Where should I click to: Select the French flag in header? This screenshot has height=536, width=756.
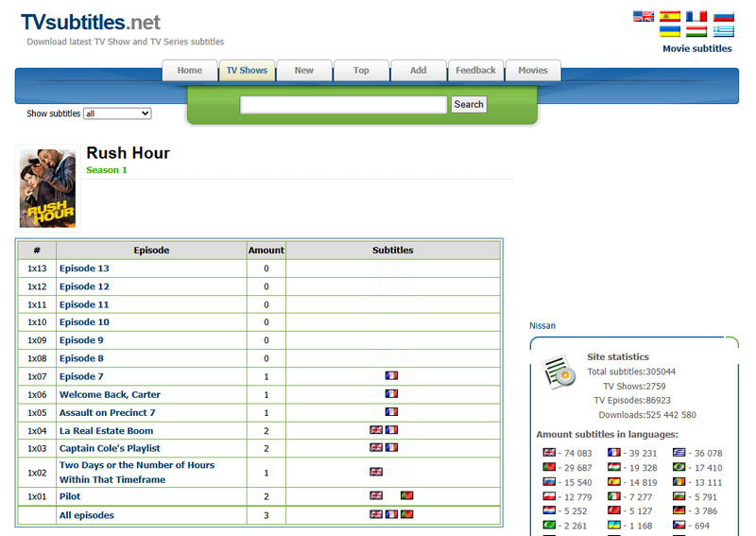click(x=696, y=16)
